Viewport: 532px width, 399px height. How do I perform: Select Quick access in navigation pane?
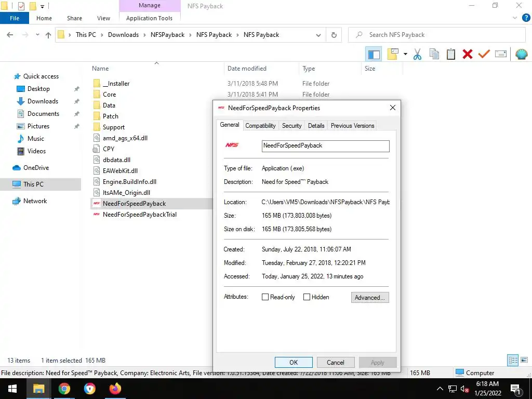(x=41, y=76)
